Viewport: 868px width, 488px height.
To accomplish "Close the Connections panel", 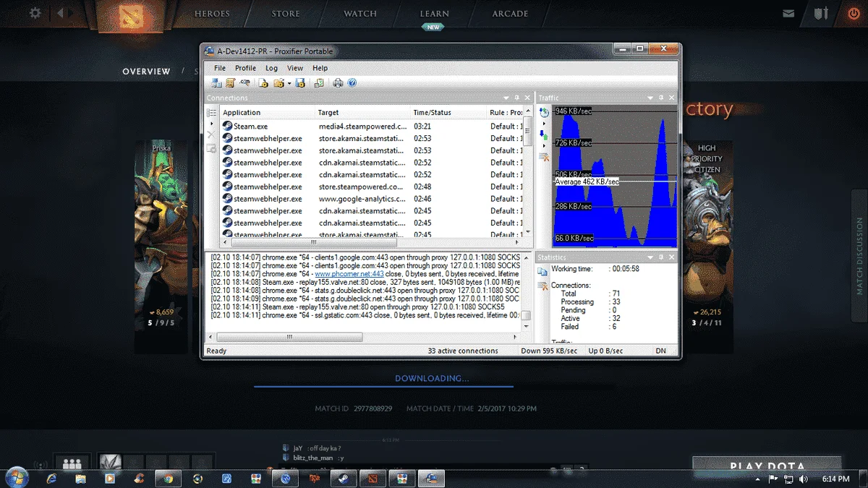I will 527,98.
